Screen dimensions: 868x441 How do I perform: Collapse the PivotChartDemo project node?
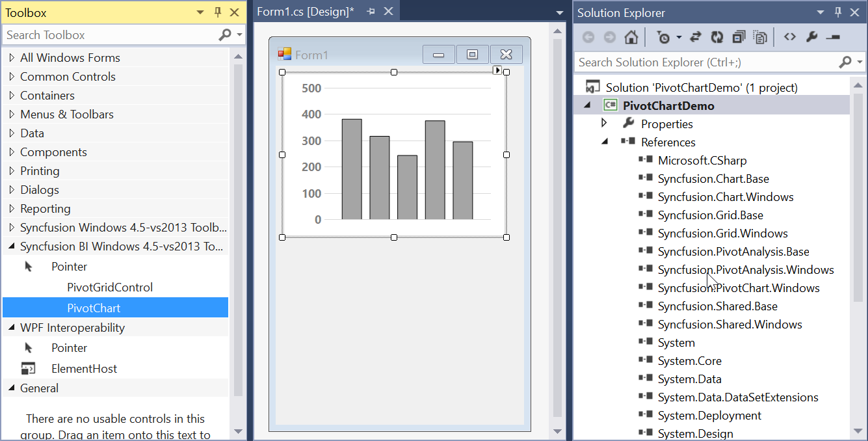(x=588, y=105)
